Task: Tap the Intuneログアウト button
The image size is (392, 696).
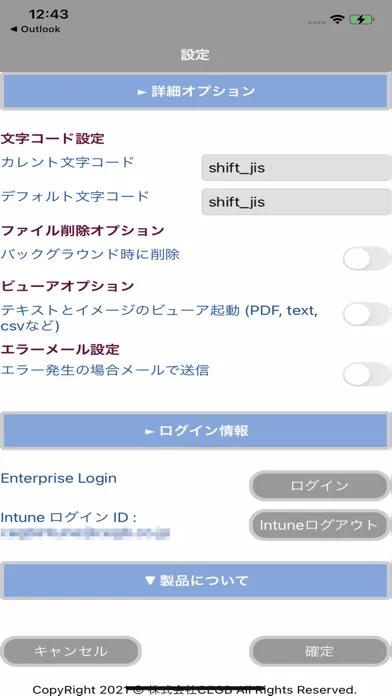Action: (320, 525)
